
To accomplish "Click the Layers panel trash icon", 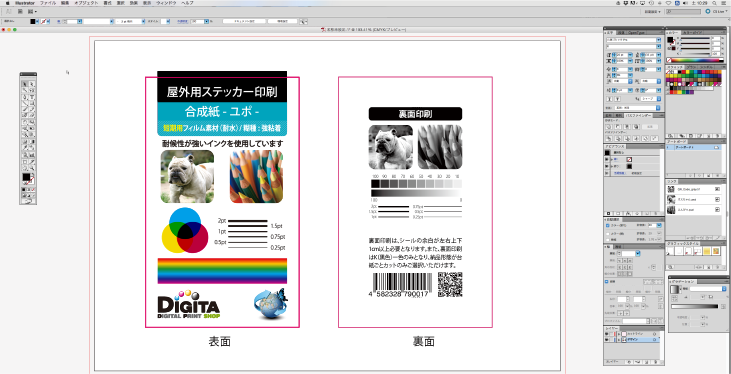I will tap(656, 362).
